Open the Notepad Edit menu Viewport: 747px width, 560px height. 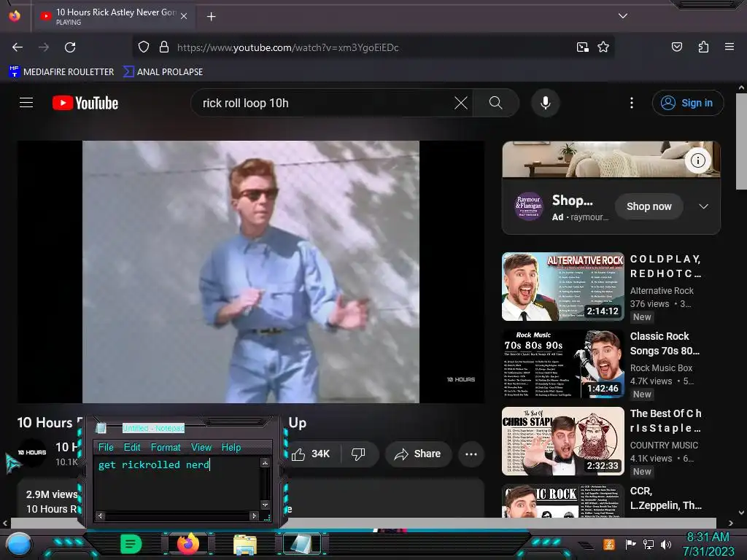pos(132,447)
